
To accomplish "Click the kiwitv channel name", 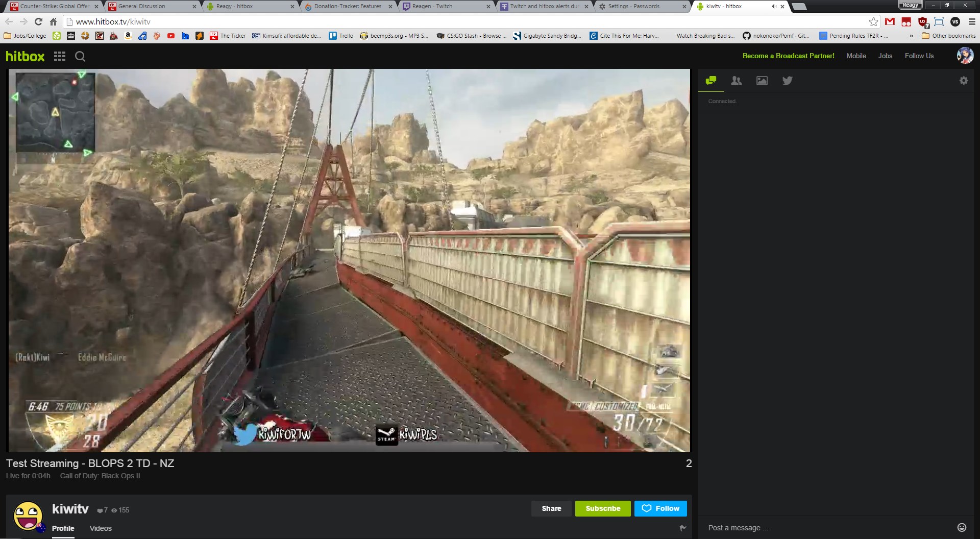I will [x=70, y=509].
